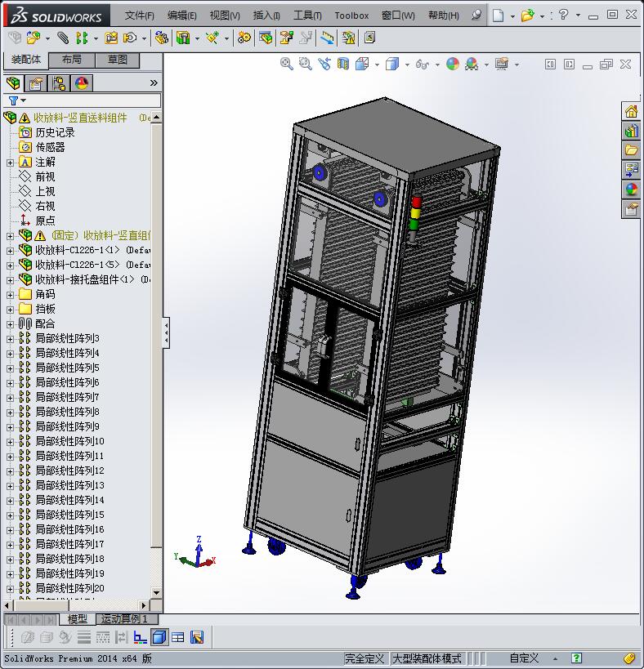
Task: Toggle 3D view cube icon in bottom toolbar
Action: (x=159, y=637)
